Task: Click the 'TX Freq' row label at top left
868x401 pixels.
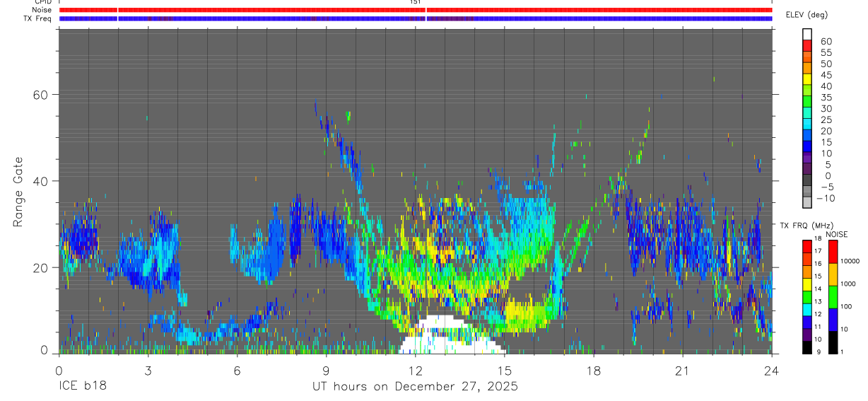Action: 39,18
